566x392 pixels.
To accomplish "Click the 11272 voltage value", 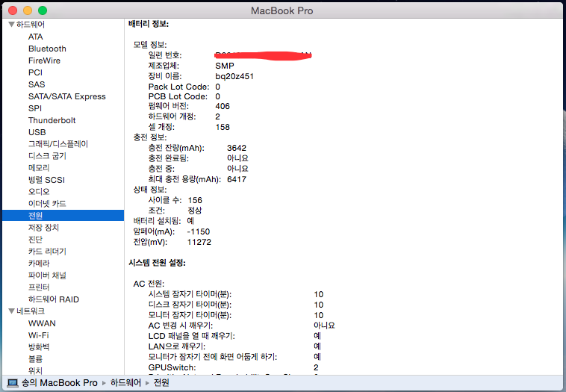I will pyautogui.click(x=199, y=242).
